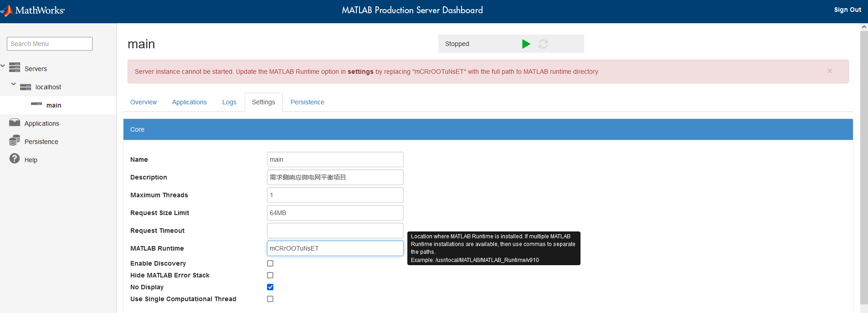Select the Settings tab
The height and width of the screenshot is (313, 868).
pos(263,102)
